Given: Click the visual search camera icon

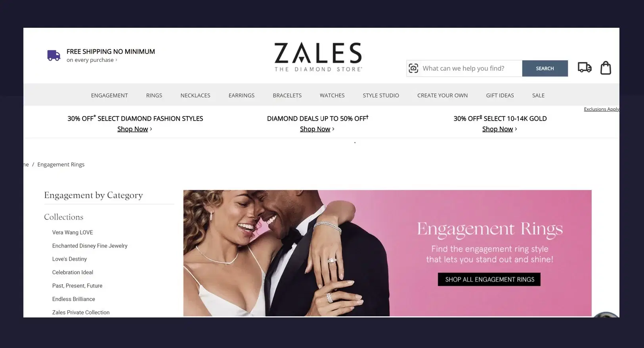Looking at the screenshot, I should click(x=413, y=68).
